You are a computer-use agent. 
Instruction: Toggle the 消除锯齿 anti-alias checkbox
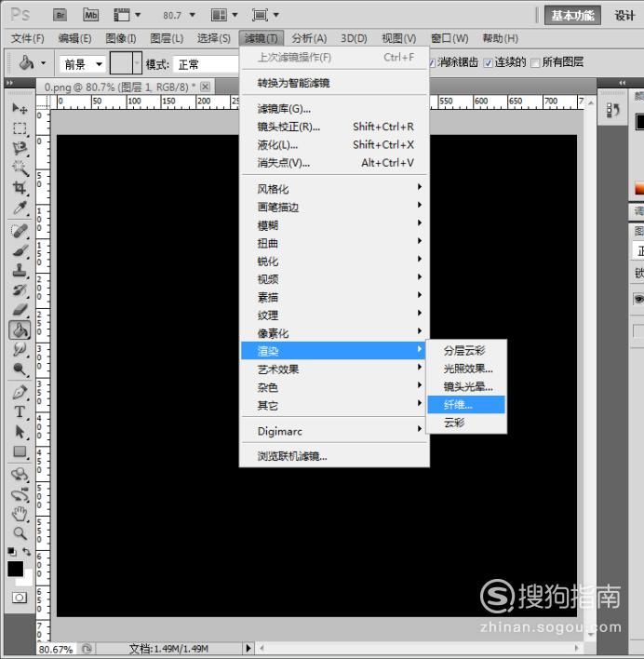[x=432, y=63]
